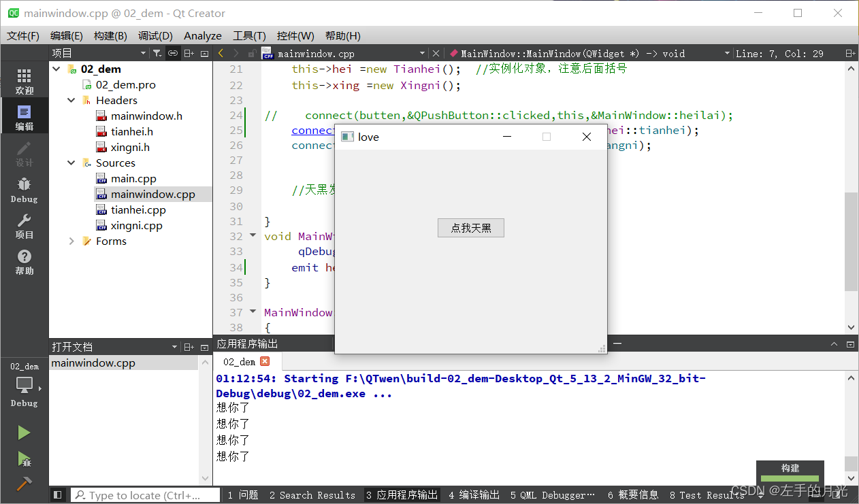Screen dimensions: 859x504
Task: Build the project using the hammer icon
Action: click(x=24, y=483)
